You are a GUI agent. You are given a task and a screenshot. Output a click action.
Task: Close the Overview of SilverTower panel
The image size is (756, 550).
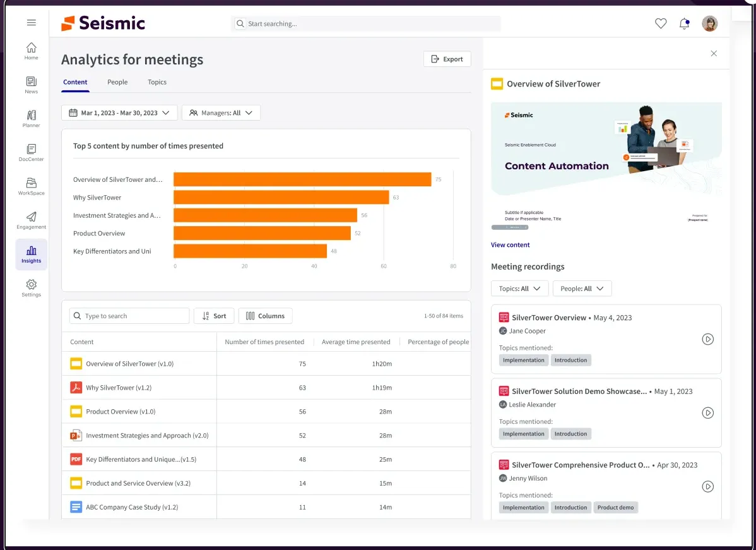714,54
